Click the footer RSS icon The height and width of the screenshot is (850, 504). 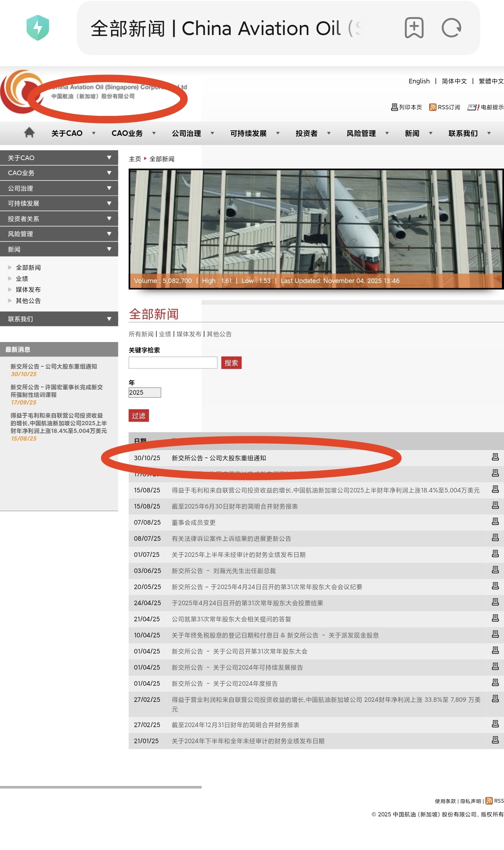click(489, 801)
